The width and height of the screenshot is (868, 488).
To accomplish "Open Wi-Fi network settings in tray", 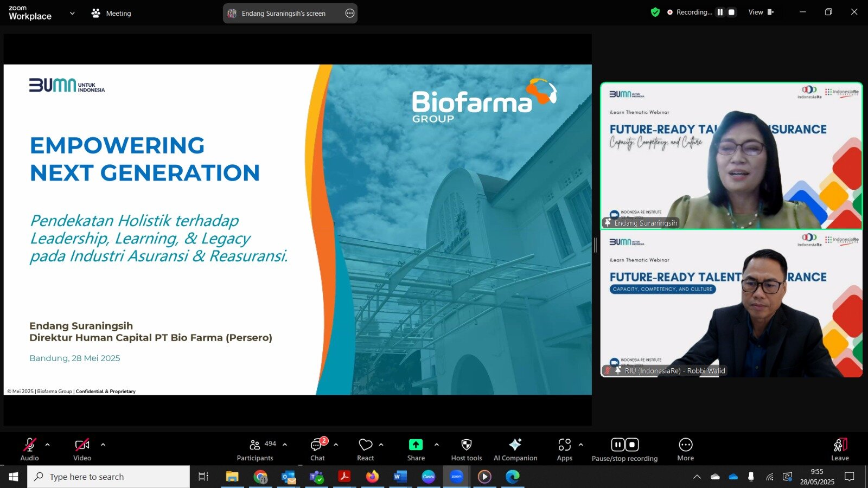I will [x=769, y=477].
